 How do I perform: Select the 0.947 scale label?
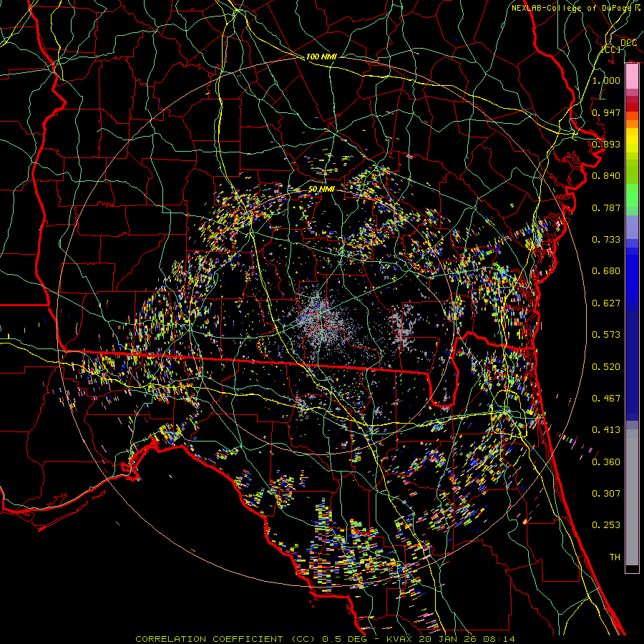pyautogui.click(x=606, y=112)
